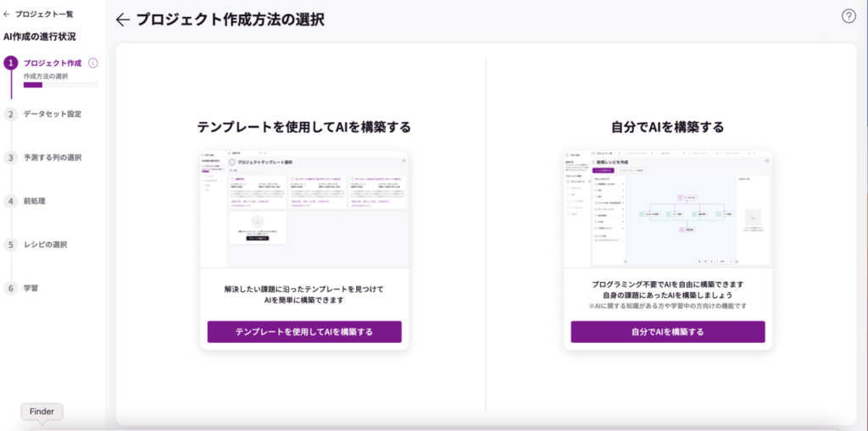
Task: Click the purple テンプレートを使用してAIを構築する button
Action: click(x=304, y=332)
